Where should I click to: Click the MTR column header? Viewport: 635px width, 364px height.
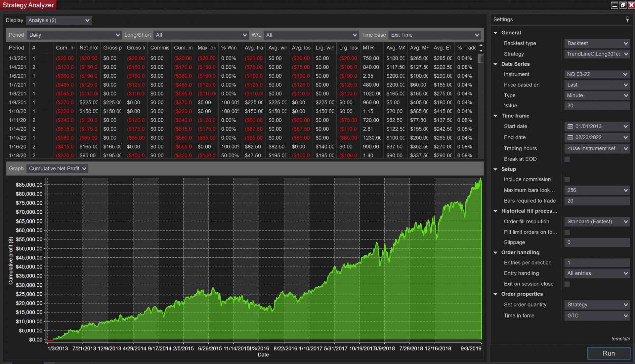[368, 48]
